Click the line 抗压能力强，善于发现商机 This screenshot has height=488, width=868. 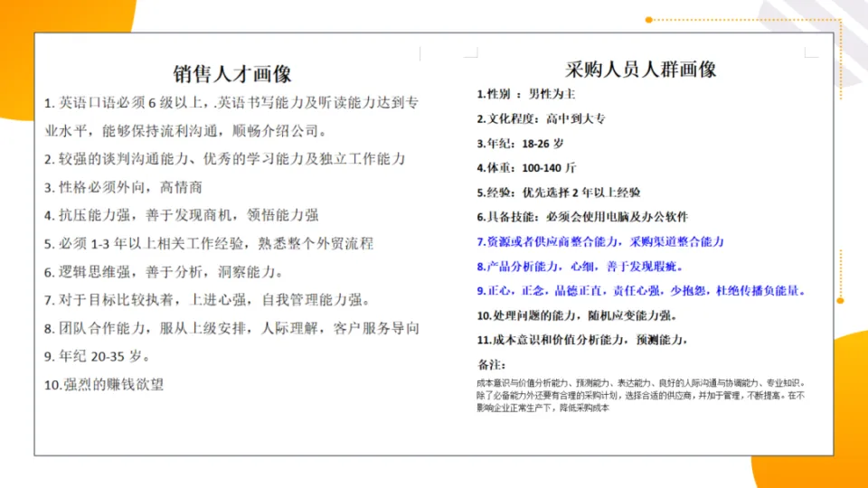(181, 215)
